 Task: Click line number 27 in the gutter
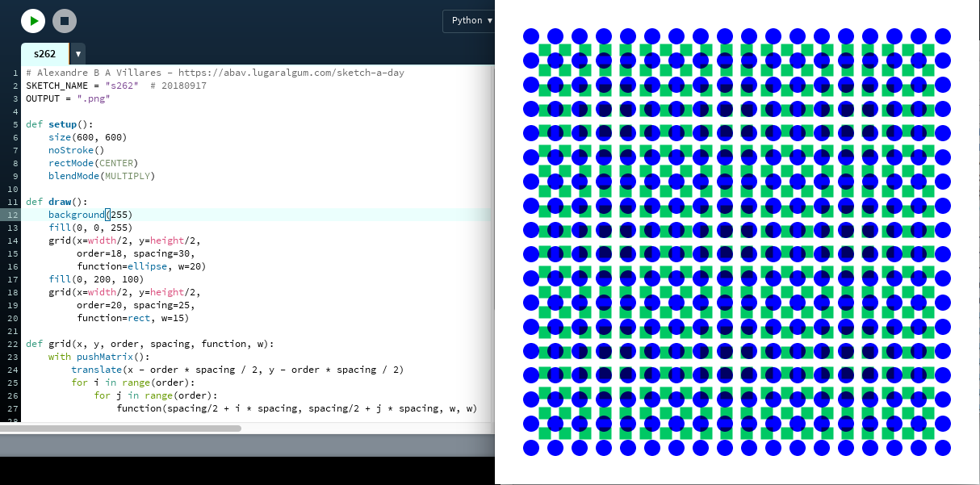(x=12, y=408)
